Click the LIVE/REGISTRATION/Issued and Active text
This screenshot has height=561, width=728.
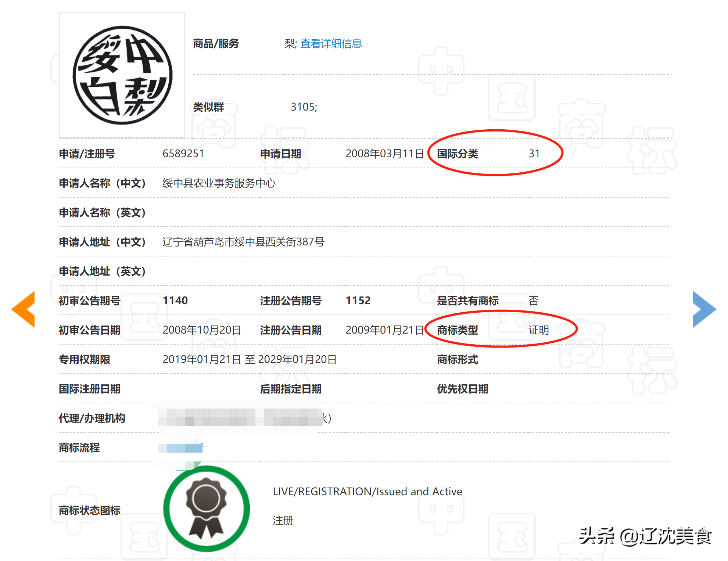click(x=367, y=491)
